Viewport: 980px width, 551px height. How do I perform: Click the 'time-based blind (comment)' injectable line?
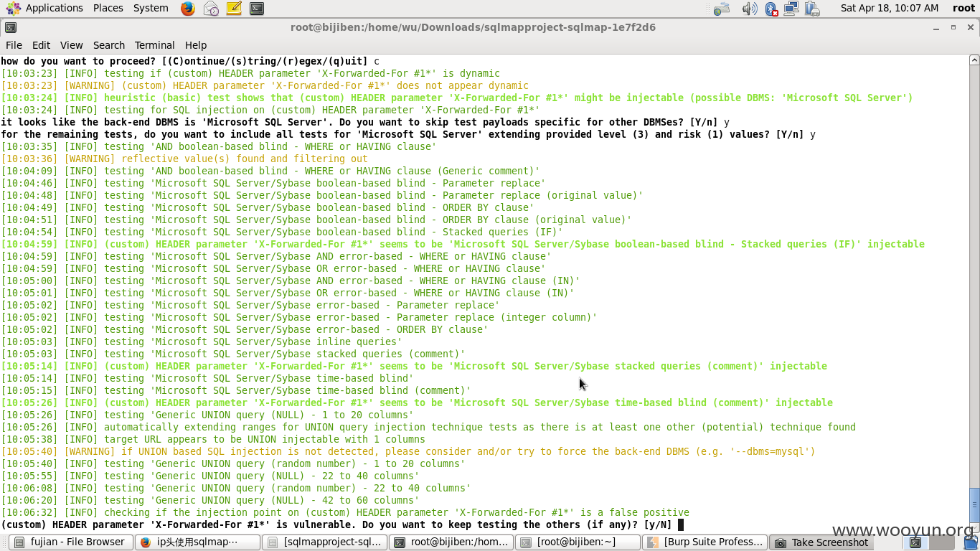(417, 402)
